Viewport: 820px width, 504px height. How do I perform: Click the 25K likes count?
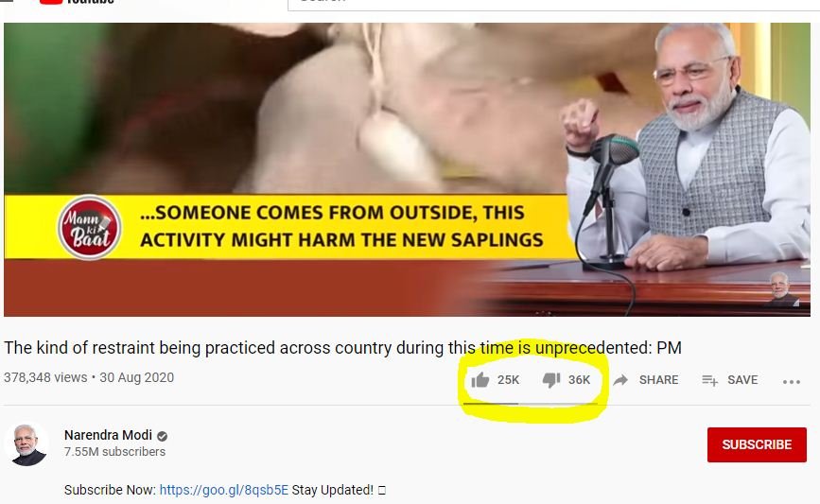click(508, 380)
